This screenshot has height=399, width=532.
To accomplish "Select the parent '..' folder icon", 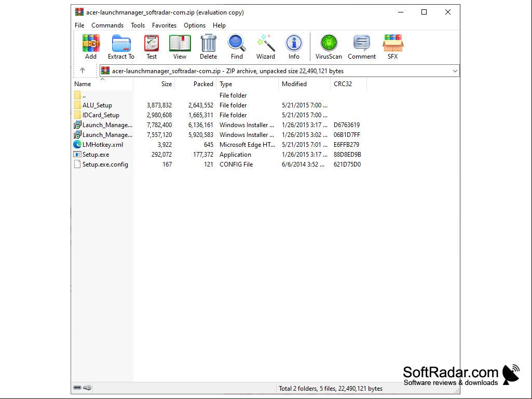I will pos(77,95).
